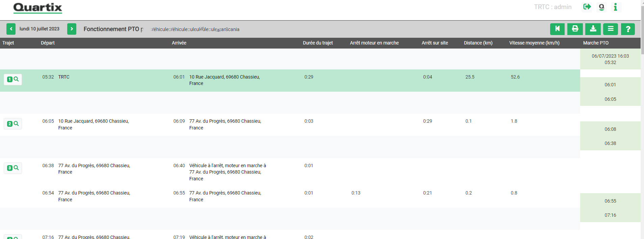644x239 pixels.
Task: Click the Distance (km) column header
Action: point(478,43)
